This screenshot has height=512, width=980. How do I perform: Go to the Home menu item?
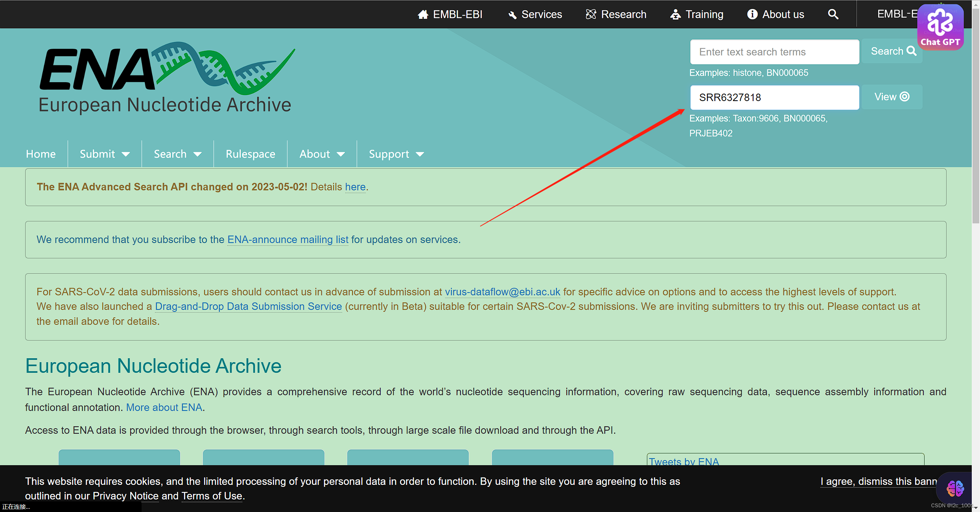pyautogui.click(x=41, y=154)
